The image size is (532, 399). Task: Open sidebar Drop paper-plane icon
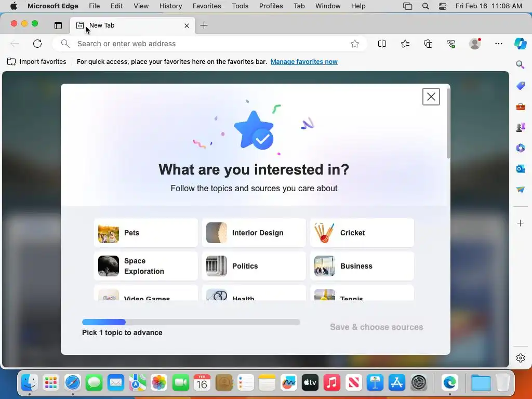coord(520,189)
